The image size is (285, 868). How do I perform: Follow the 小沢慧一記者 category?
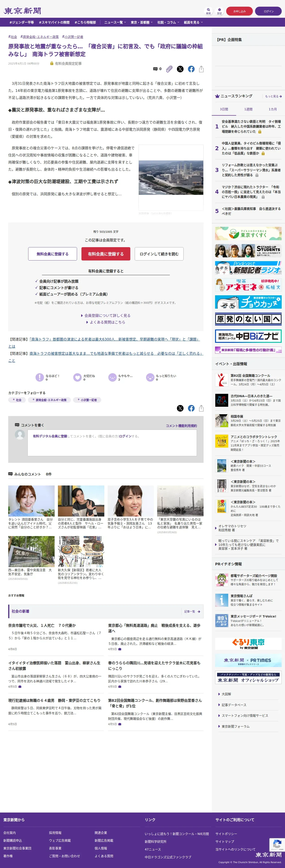(x=87, y=400)
